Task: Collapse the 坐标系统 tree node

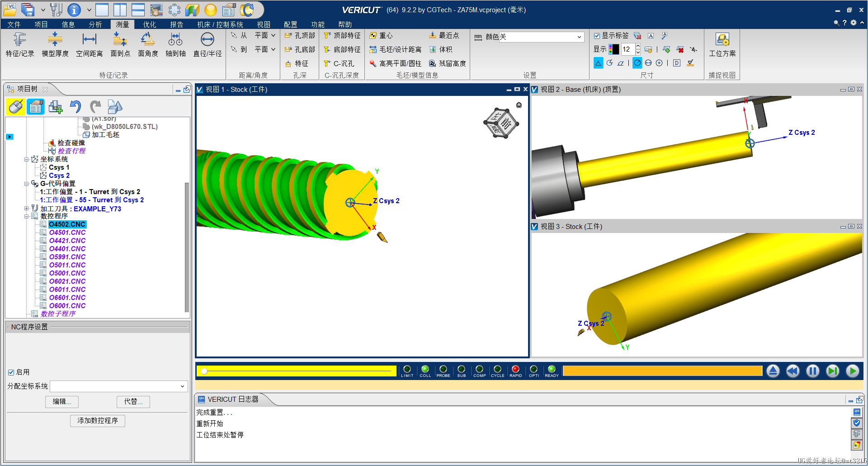Action: pos(26,159)
